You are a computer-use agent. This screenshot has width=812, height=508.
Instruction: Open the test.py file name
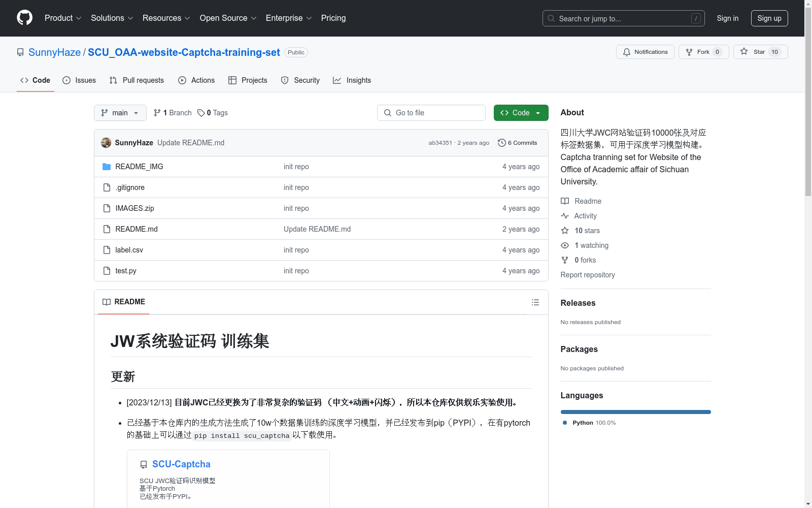click(126, 271)
